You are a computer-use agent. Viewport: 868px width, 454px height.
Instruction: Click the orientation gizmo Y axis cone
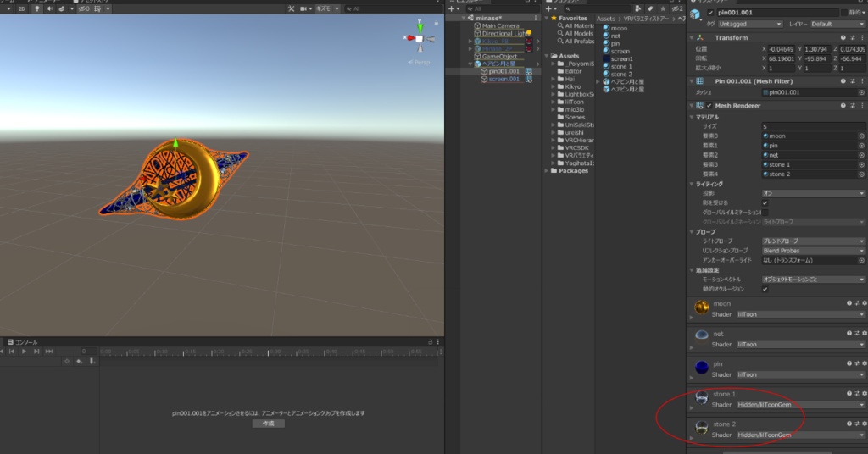[x=420, y=26]
